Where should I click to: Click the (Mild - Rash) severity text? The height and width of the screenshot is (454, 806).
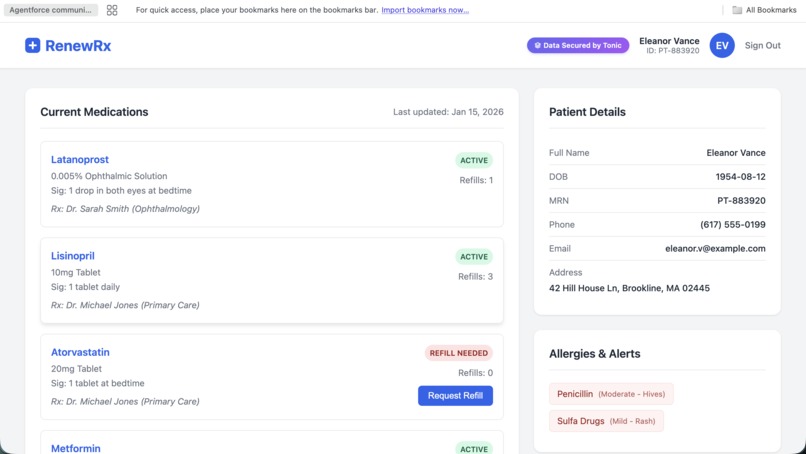(632, 421)
